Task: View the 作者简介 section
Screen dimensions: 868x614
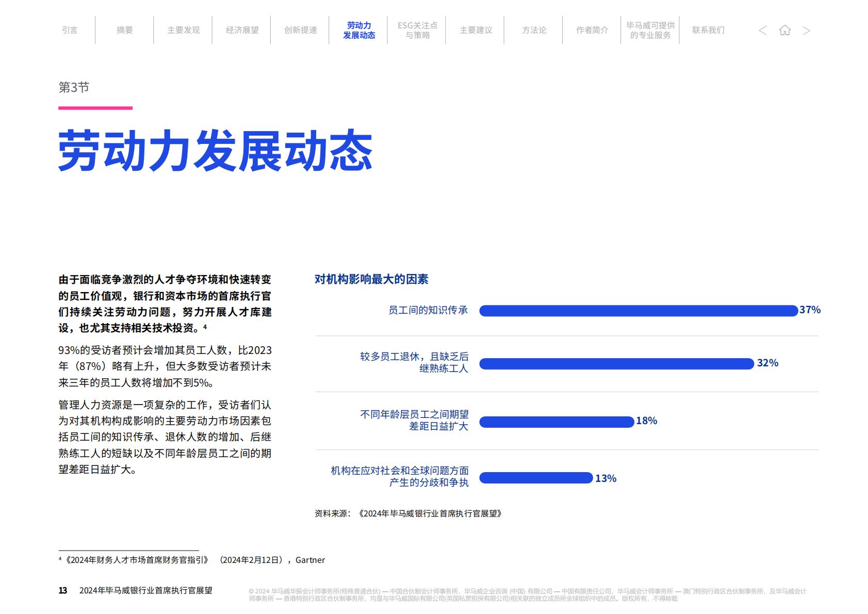Action: click(x=592, y=30)
